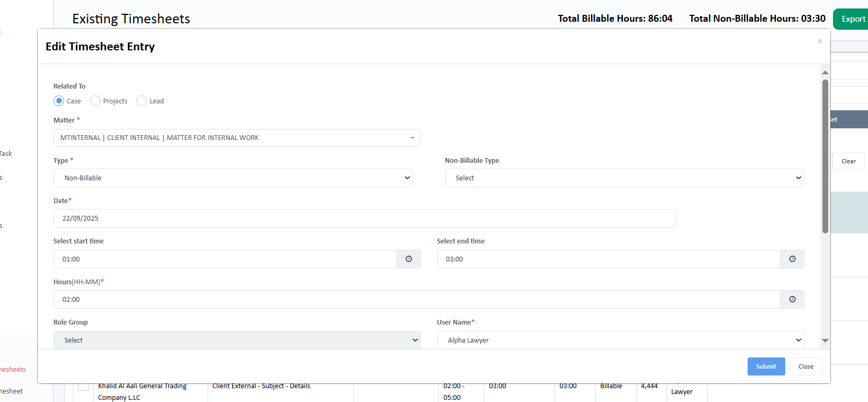Open the start time clock picker

(x=409, y=259)
